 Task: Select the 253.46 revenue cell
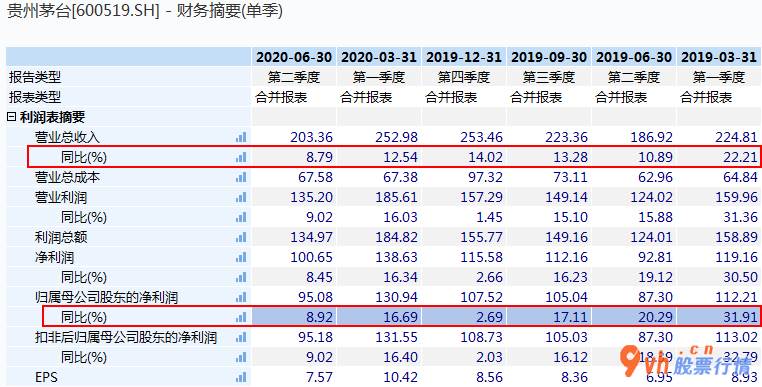coord(464,137)
